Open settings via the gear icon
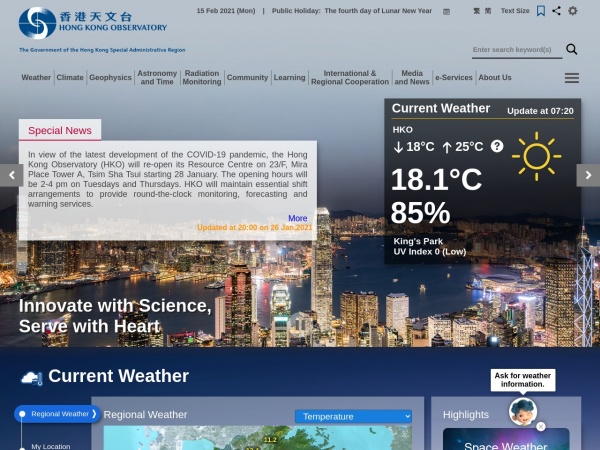 573,11
